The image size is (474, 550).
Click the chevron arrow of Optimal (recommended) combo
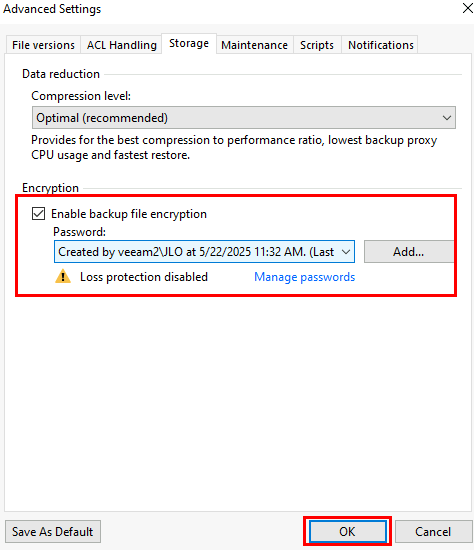[x=446, y=118]
